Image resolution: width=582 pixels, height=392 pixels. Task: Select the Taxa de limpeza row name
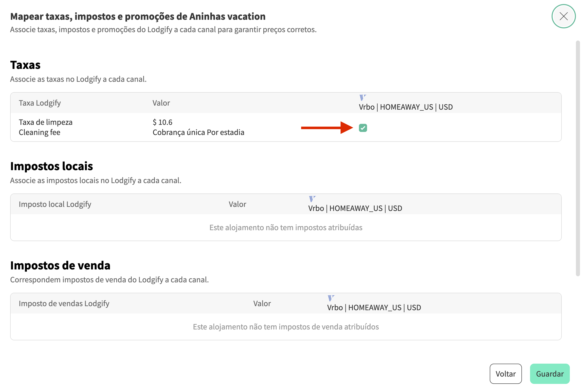pyautogui.click(x=46, y=122)
